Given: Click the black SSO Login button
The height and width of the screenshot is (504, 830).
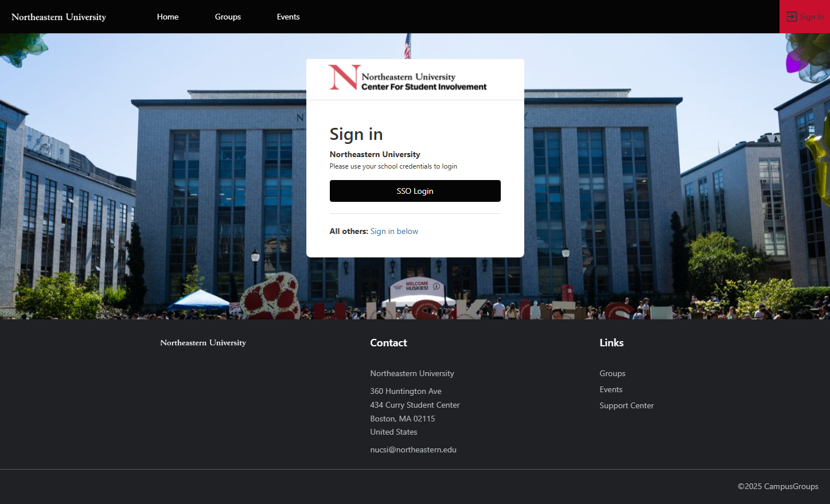Looking at the screenshot, I should [415, 191].
